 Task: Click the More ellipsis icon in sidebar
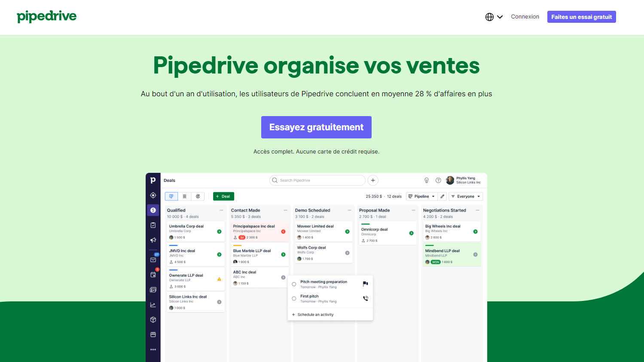coord(153,350)
